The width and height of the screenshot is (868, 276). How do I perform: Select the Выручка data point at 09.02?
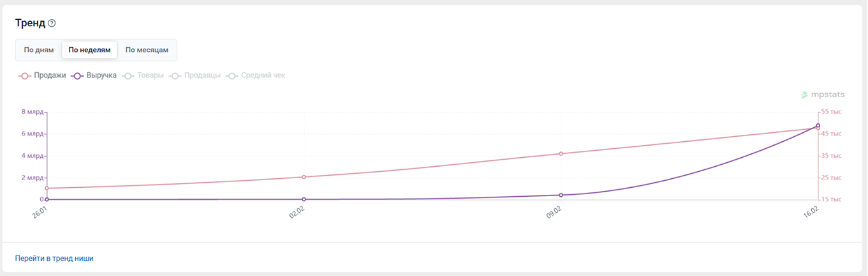click(x=561, y=195)
